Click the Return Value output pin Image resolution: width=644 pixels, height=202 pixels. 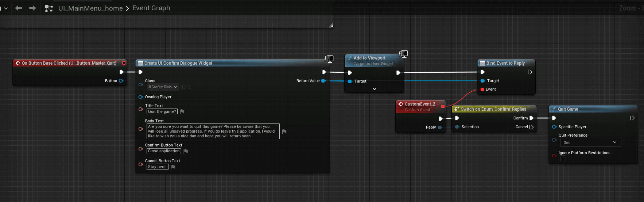(x=323, y=81)
